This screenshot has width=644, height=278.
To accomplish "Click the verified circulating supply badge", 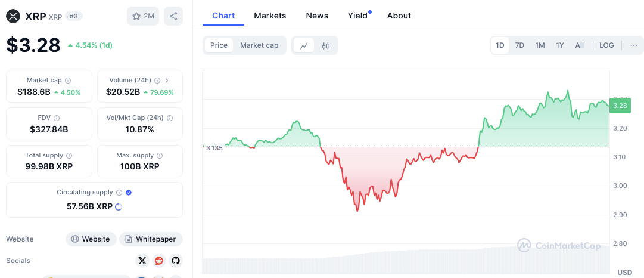I will pos(129,193).
